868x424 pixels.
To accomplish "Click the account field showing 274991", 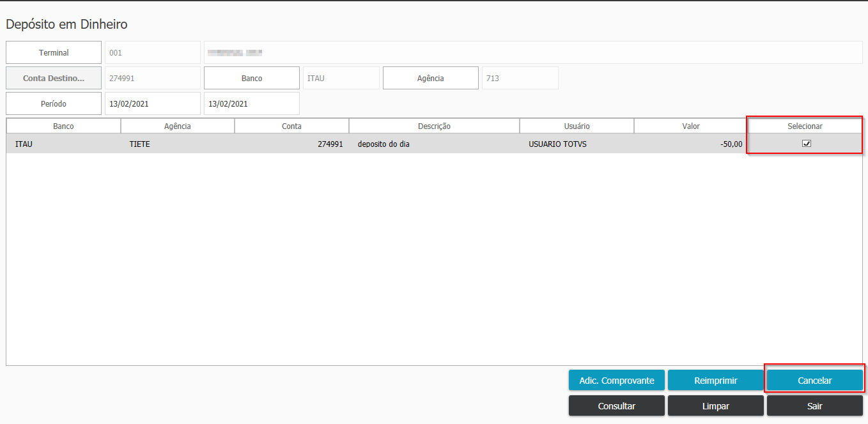I will (x=153, y=78).
